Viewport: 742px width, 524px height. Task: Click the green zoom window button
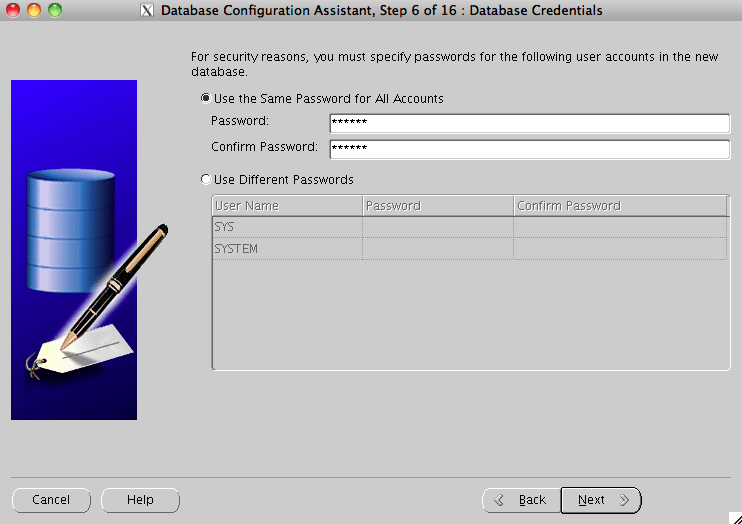54,10
